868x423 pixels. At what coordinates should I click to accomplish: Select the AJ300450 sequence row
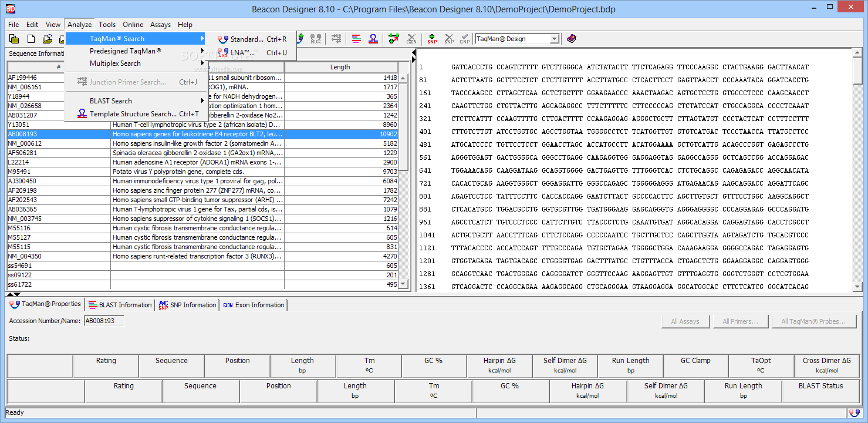pyautogui.click(x=202, y=181)
